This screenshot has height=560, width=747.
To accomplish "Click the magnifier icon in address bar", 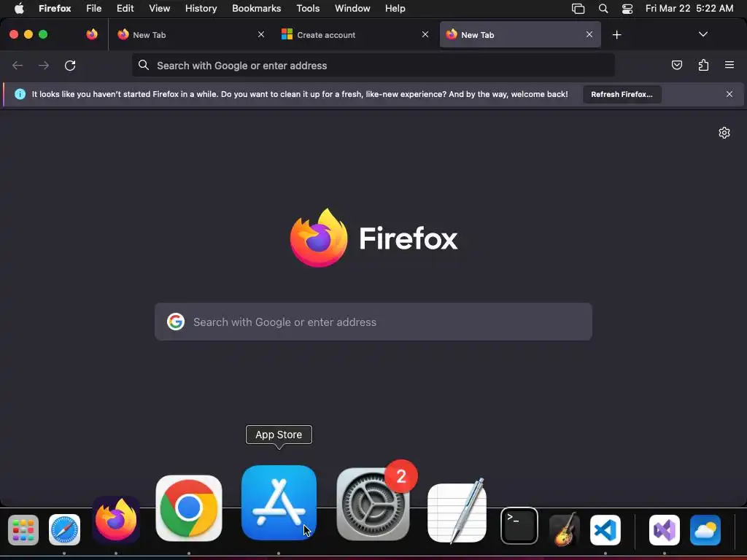I will pos(144,65).
